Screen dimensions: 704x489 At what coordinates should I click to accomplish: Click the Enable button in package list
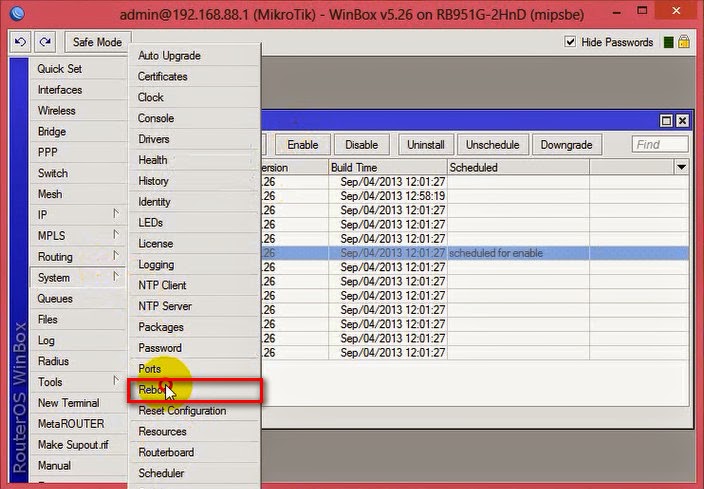pos(303,145)
